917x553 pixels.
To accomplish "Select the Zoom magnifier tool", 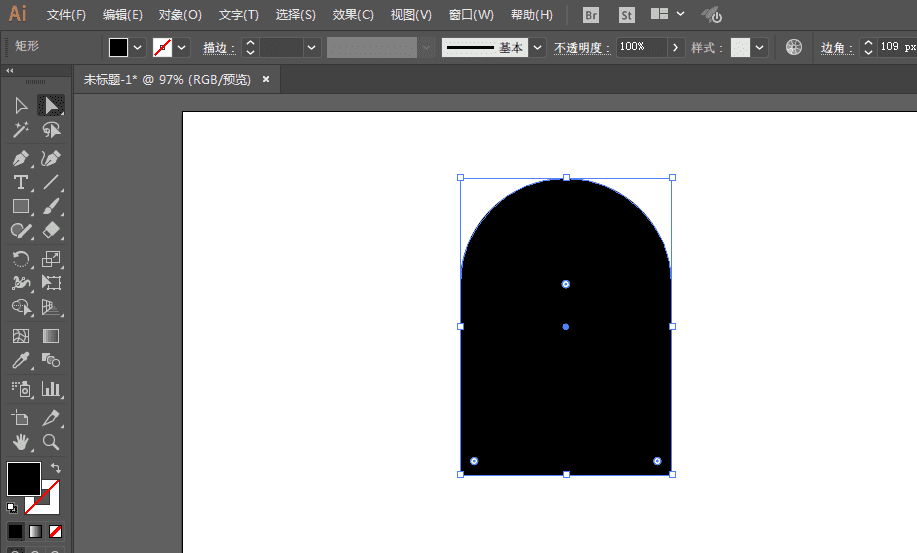I will coord(51,442).
